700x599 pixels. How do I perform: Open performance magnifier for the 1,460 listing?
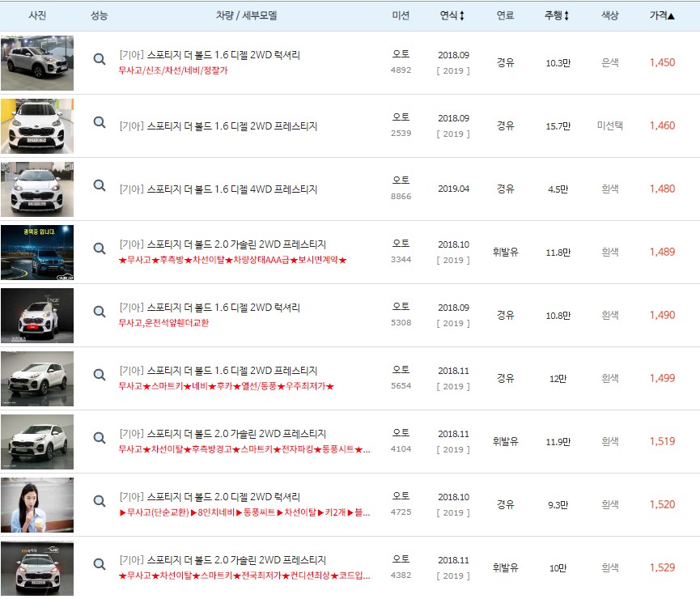[x=99, y=122]
